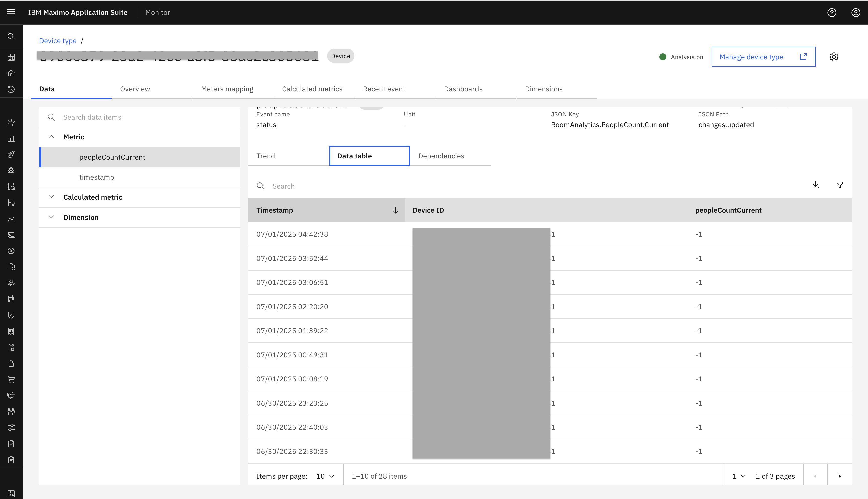Go to the next table page
The height and width of the screenshot is (499, 868).
pyautogui.click(x=840, y=476)
